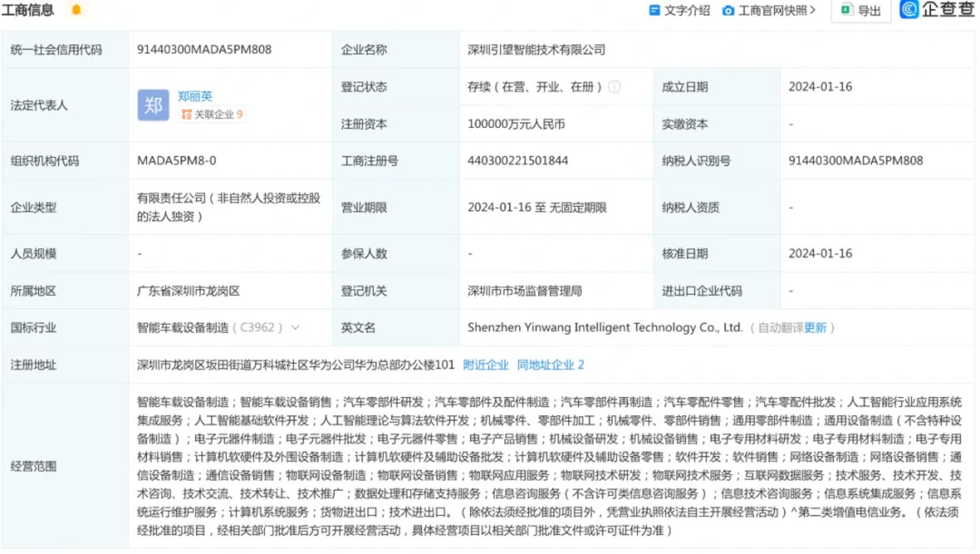Click the English name Shenzhen Yinwang text
This screenshot has width=980, height=554.
(x=604, y=327)
